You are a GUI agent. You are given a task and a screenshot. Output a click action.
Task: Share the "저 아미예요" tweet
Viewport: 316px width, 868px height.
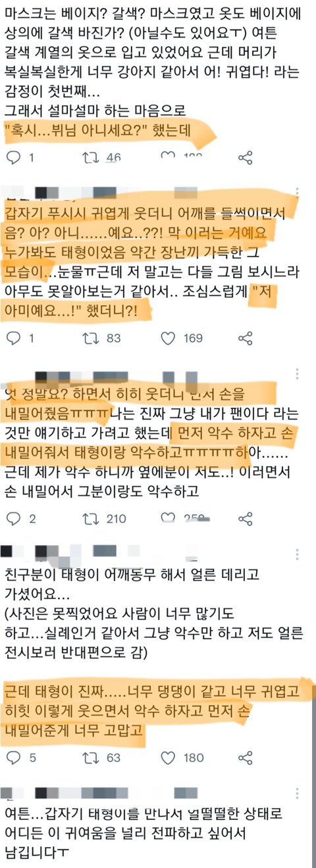click(245, 338)
